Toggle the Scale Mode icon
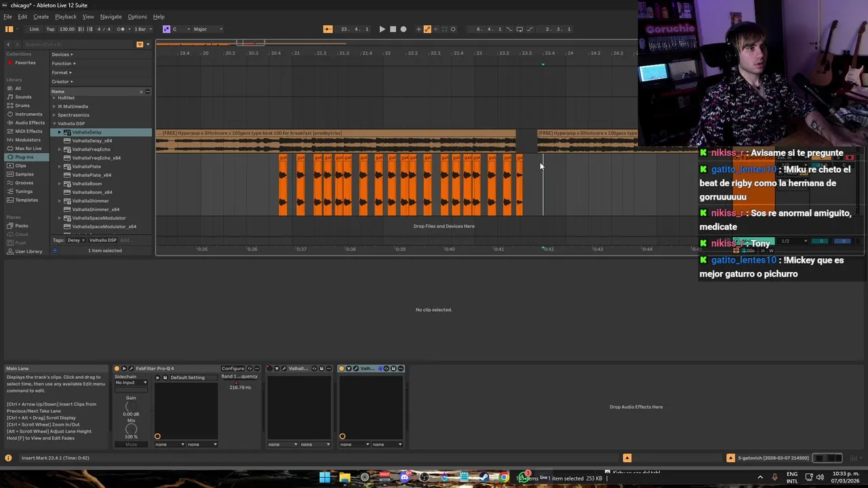This screenshot has width=868, height=488. click(166, 29)
